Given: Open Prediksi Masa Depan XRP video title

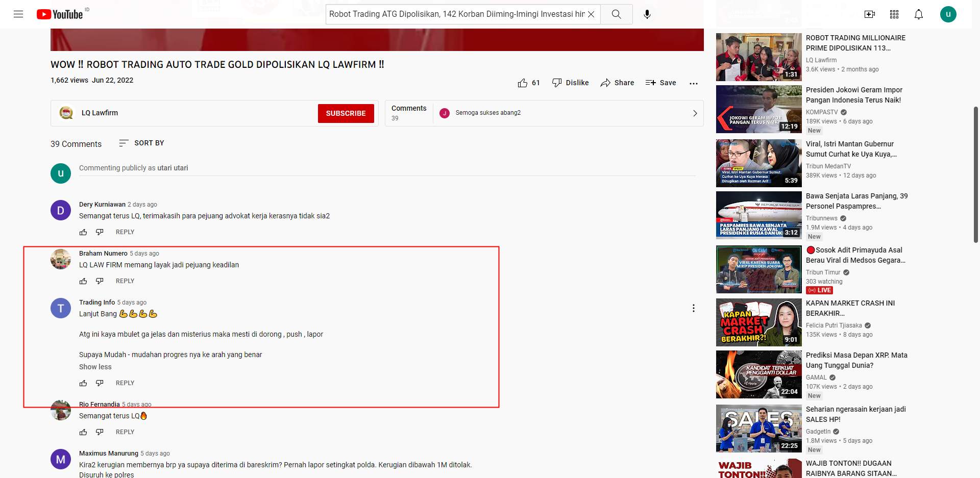Looking at the screenshot, I should [x=856, y=360].
